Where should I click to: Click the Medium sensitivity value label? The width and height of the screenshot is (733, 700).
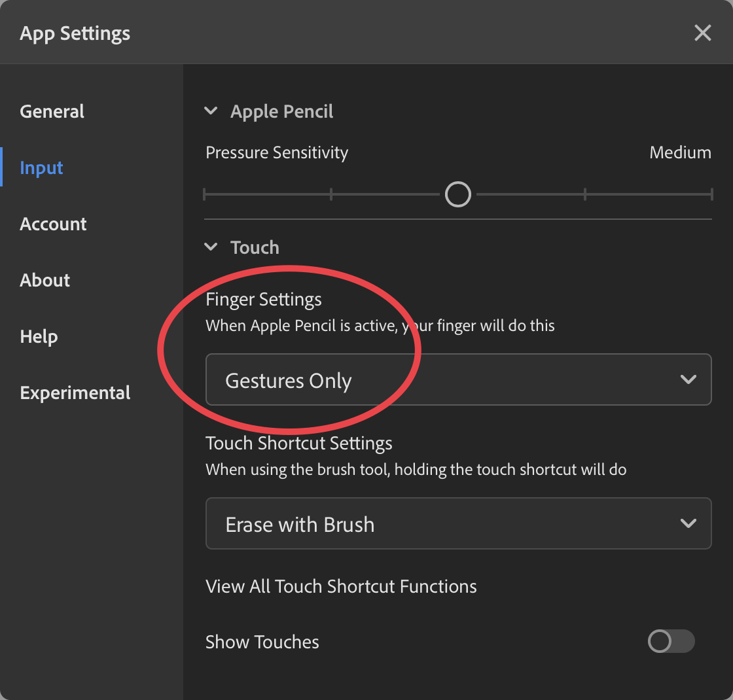point(680,152)
